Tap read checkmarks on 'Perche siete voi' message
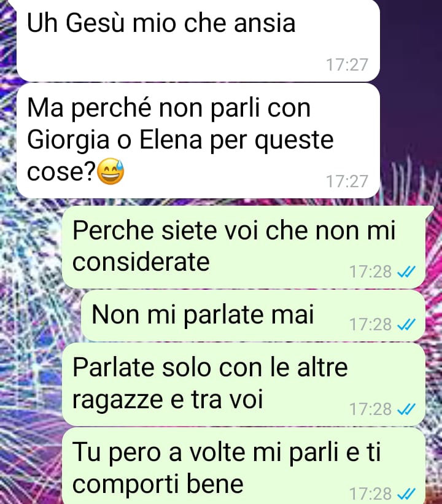 (406, 272)
